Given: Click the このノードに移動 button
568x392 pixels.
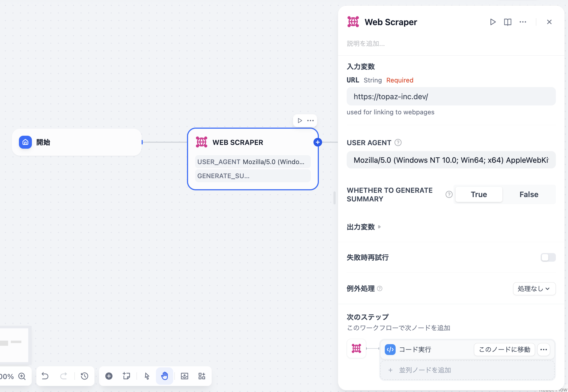Looking at the screenshot, I should pos(504,350).
